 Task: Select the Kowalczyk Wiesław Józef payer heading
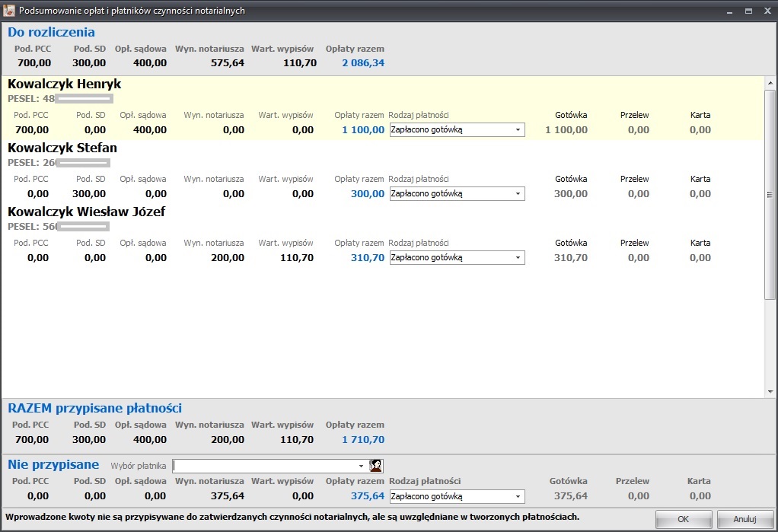click(86, 212)
